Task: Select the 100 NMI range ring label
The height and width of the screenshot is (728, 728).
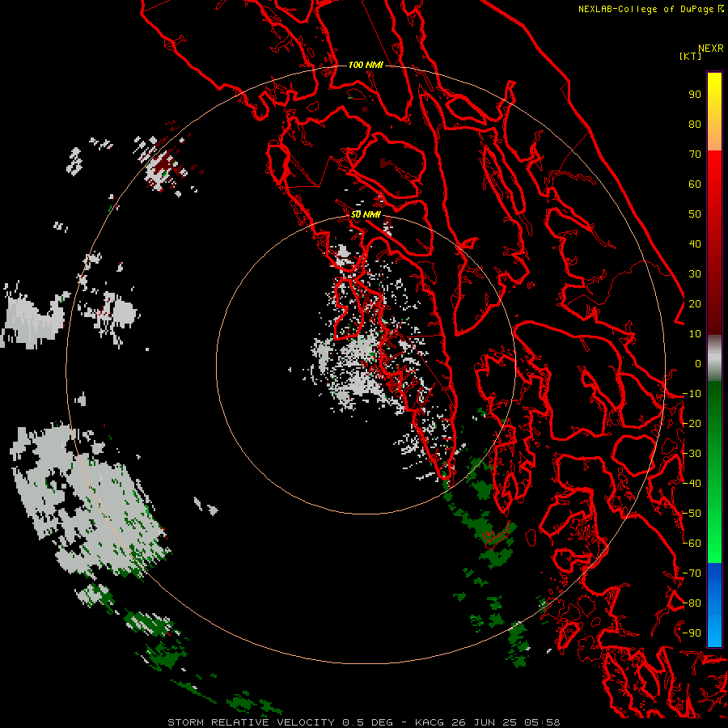Action: [366, 65]
